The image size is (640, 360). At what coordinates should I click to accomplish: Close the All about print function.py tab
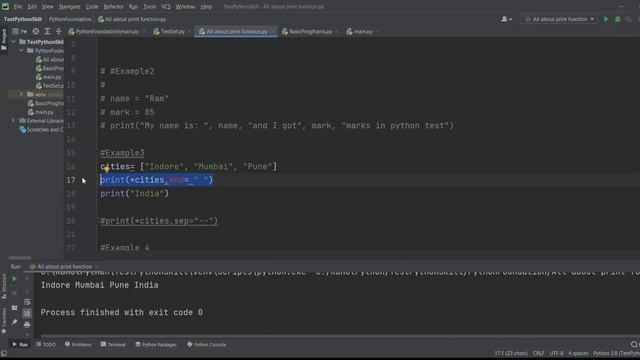point(273,31)
